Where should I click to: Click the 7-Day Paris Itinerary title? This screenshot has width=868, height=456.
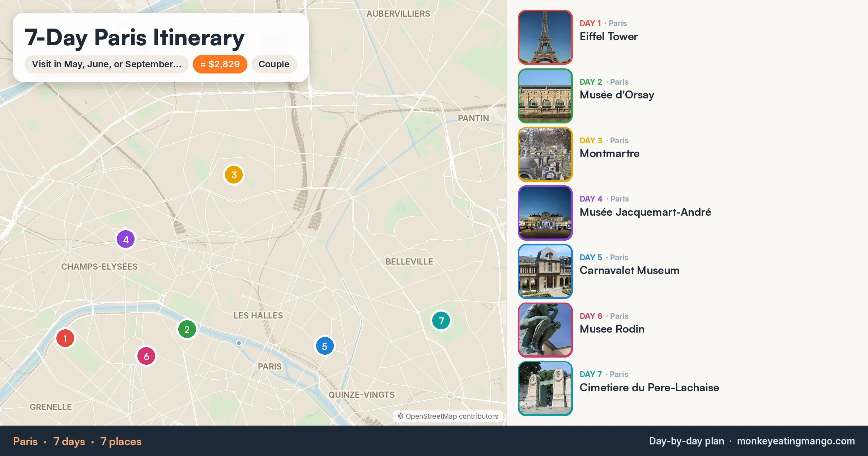point(135,37)
